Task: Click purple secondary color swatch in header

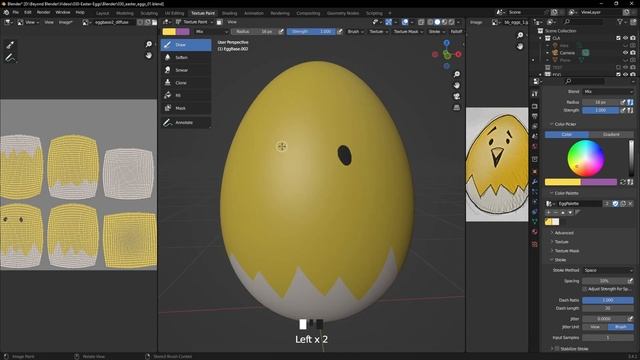Action: point(183,31)
